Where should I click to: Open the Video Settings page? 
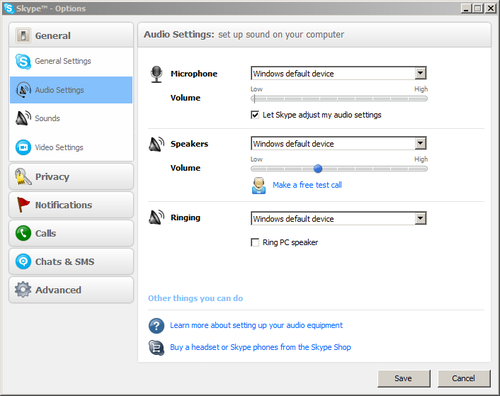coord(71,147)
